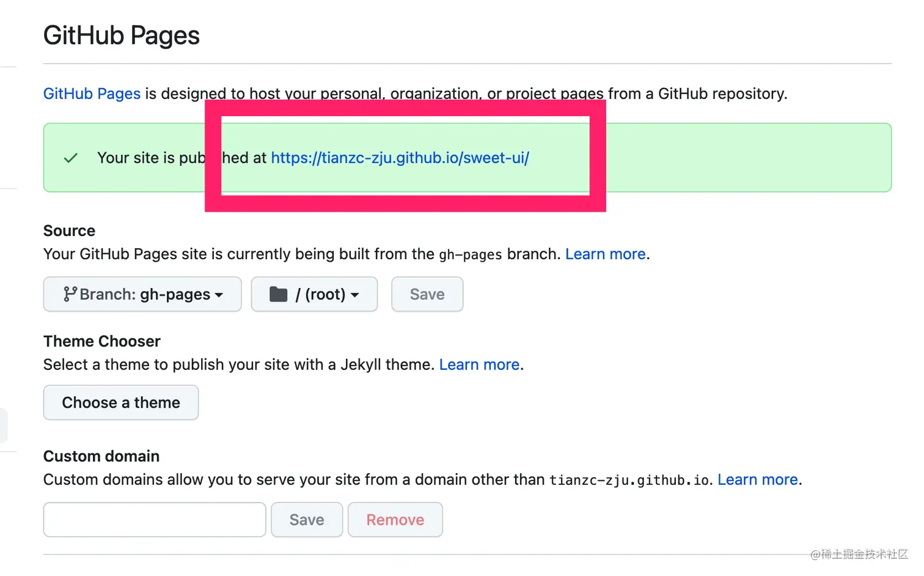
Task: Save the custom domain setting
Action: [x=307, y=520]
